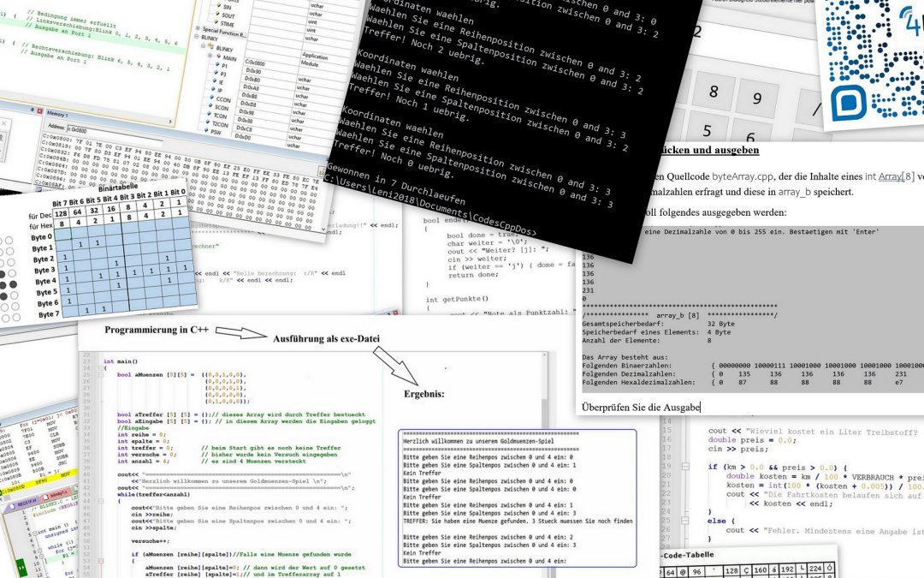Image resolution: width=924 pixels, height=578 pixels.
Task: Click the 8 key on calculator
Action: (714, 92)
